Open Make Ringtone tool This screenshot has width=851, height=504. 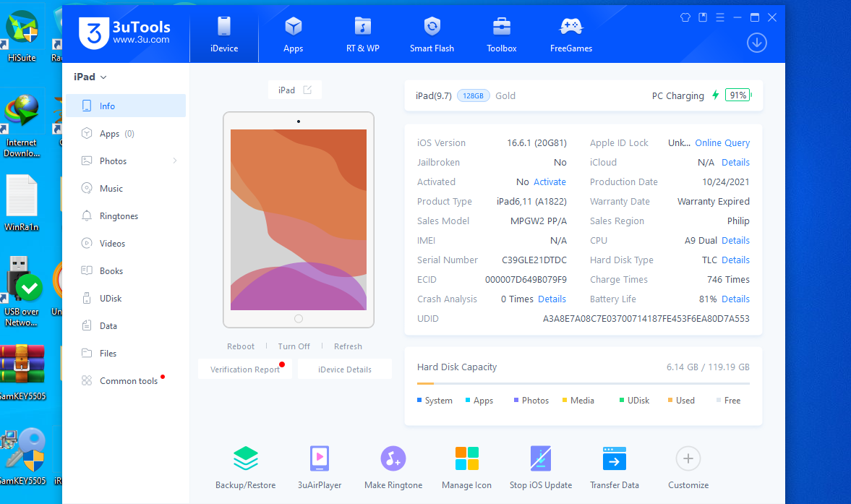(x=393, y=468)
